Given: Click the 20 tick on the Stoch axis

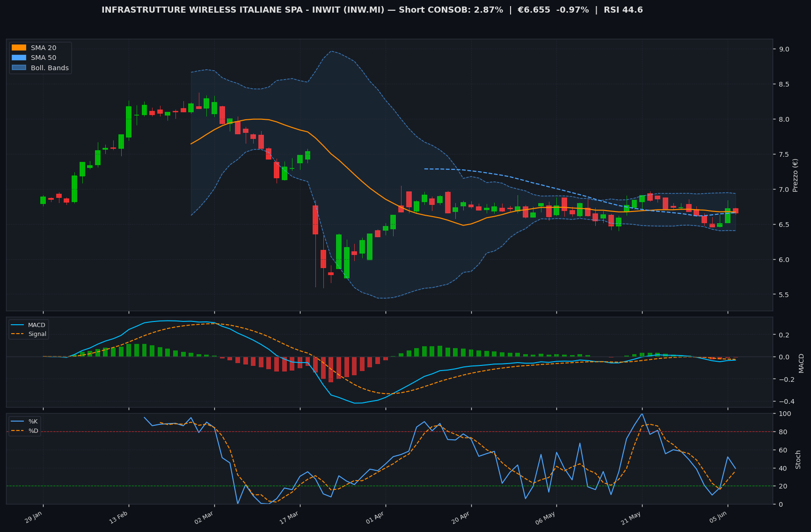Looking at the screenshot, I should 783,486.
